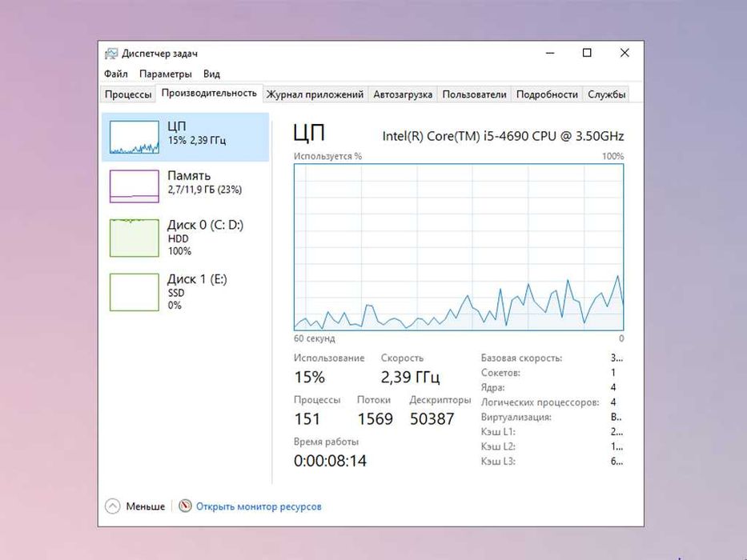Click the Процессы count 151
The image size is (747, 560).
pyautogui.click(x=307, y=419)
